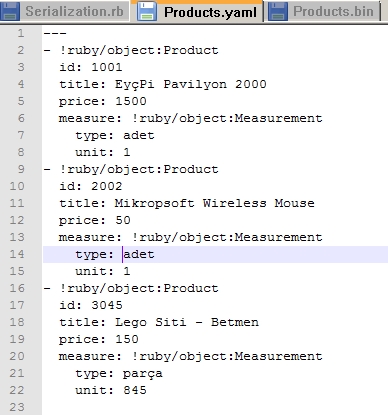Click the Product object tag on line 16
Viewport: 388px width, 415px height.
click(x=139, y=288)
